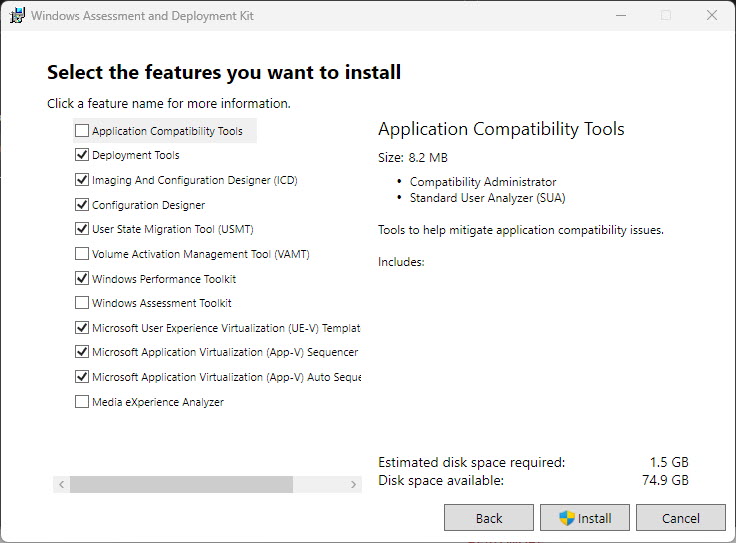Check Volume Activation Management Tool (VAMT) checkbox
Image resolution: width=736 pixels, height=543 pixels.
[82, 253]
